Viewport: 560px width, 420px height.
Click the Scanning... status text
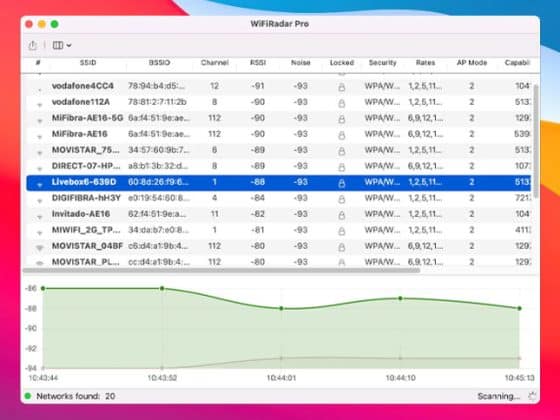point(499,396)
